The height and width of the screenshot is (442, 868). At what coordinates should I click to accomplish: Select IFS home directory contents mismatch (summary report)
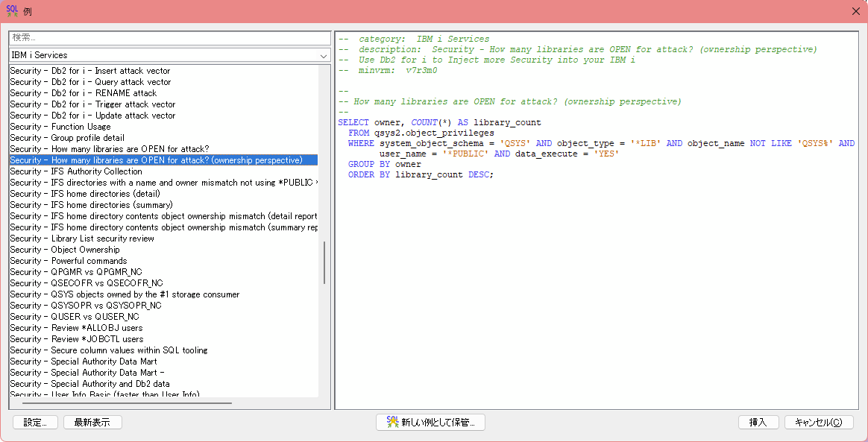coord(164,227)
